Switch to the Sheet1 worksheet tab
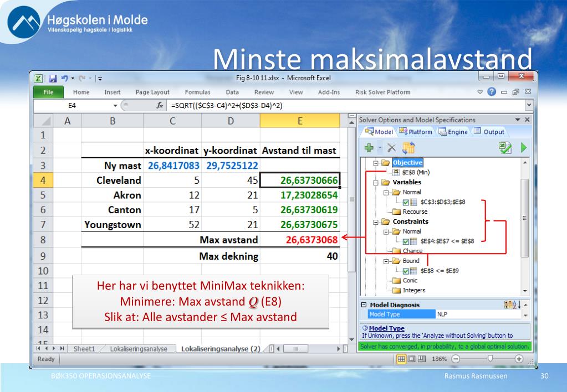Screen dimensions: 567x392 tap(84, 349)
